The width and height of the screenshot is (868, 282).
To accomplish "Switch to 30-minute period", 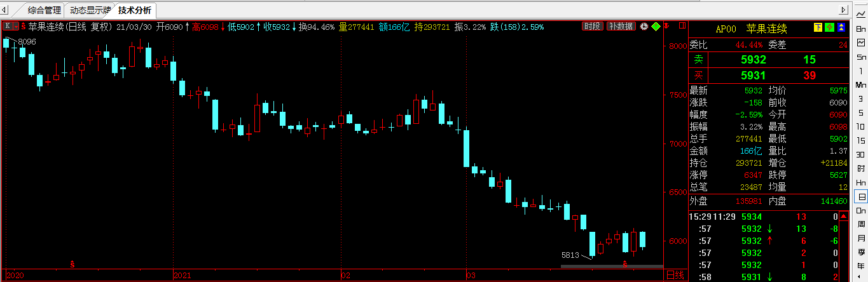I will click(x=861, y=154).
